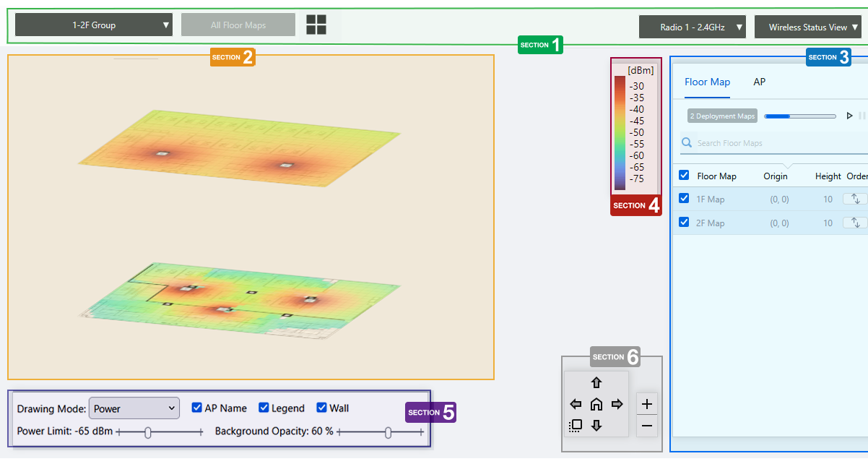868x464 pixels.
Task: Uncheck the AP Name checkbox
Action: coord(196,408)
